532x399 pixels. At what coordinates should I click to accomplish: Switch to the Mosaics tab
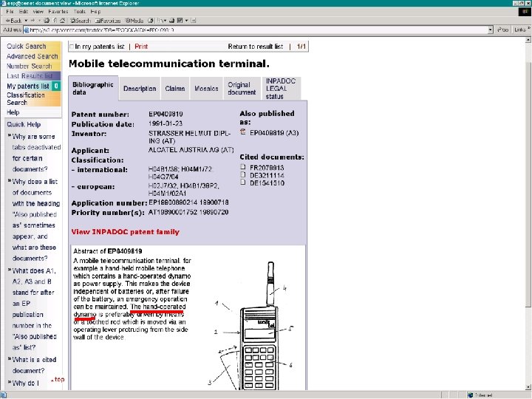point(206,89)
